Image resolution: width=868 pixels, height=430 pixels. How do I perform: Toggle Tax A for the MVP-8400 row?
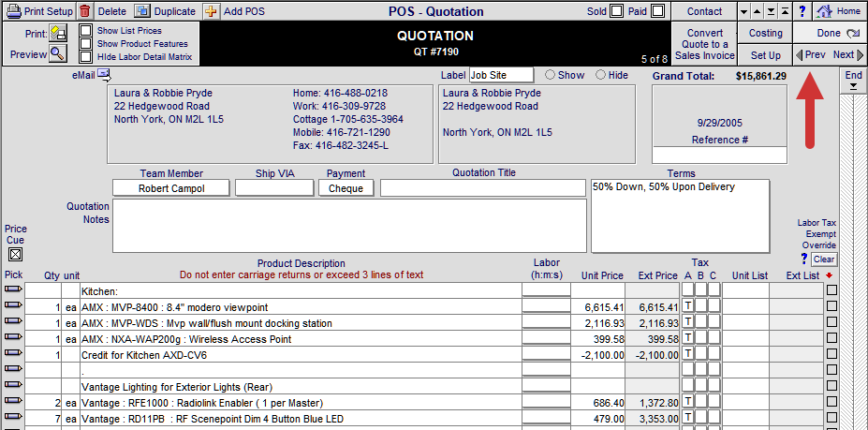pos(687,305)
